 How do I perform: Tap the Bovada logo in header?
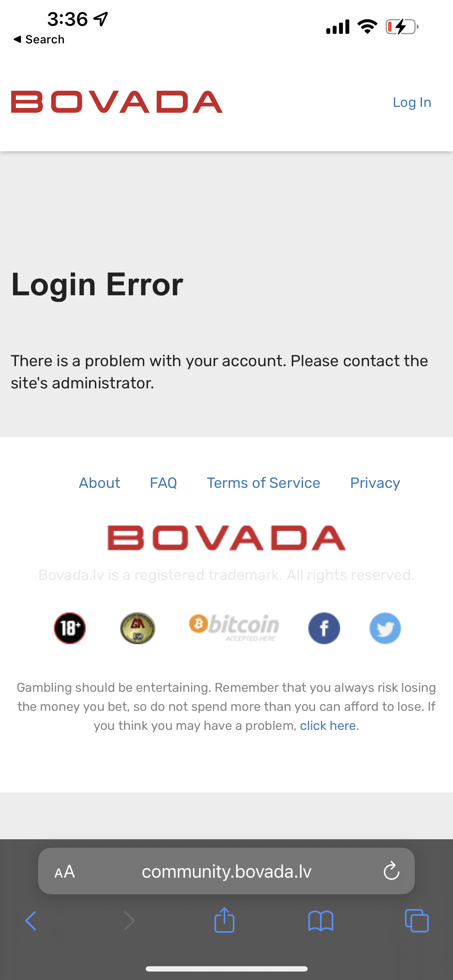116,102
